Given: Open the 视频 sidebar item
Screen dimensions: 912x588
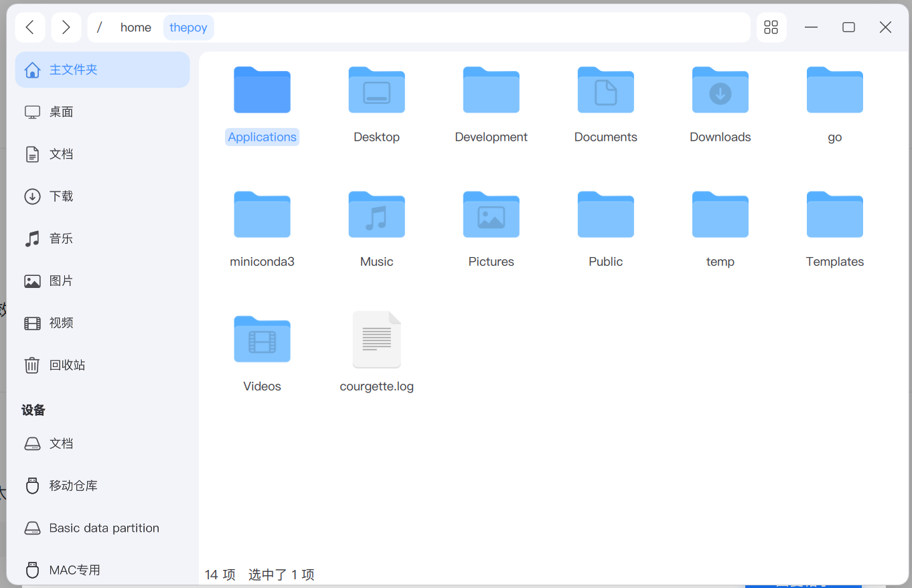Looking at the screenshot, I should coord(62,322).
